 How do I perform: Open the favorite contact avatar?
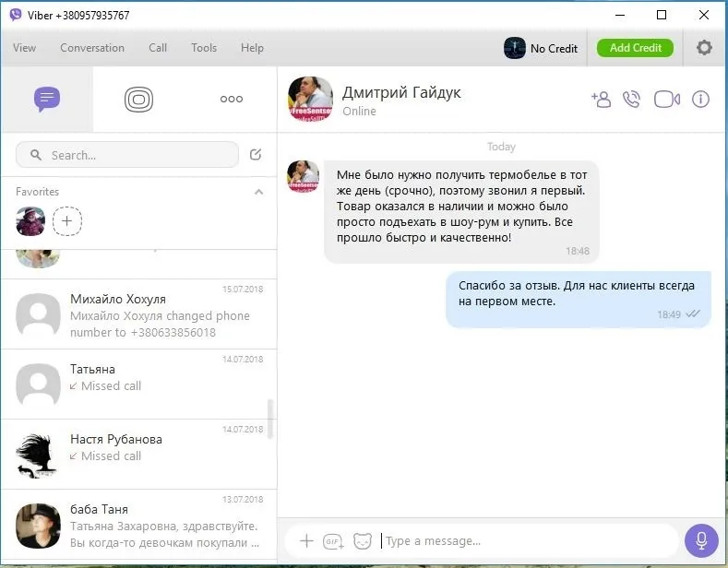tap(30, 221)
